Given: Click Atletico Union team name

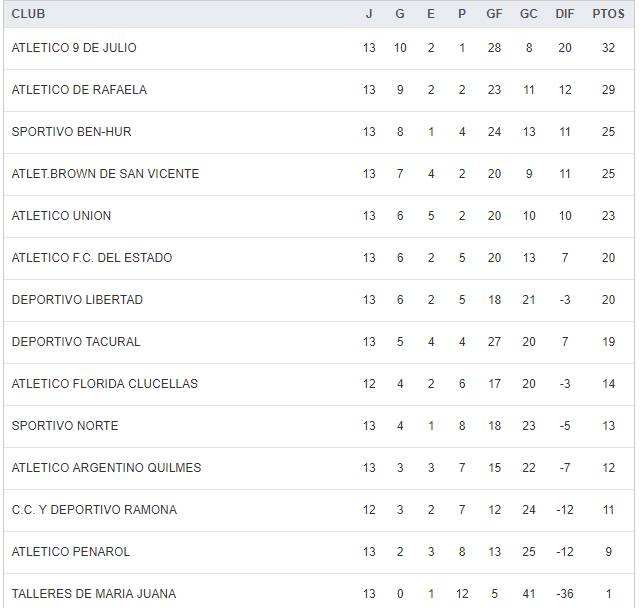Looking at the screenshot, I should coord(61,216).
